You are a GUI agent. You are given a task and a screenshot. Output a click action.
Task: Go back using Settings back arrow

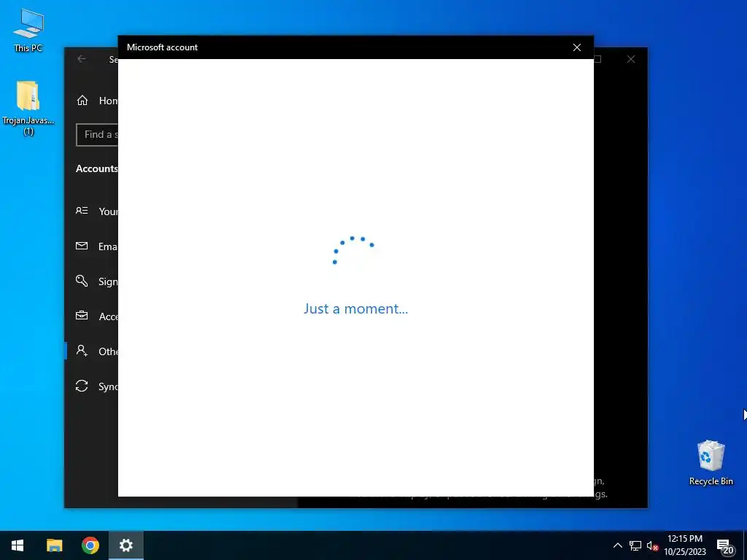82,59
